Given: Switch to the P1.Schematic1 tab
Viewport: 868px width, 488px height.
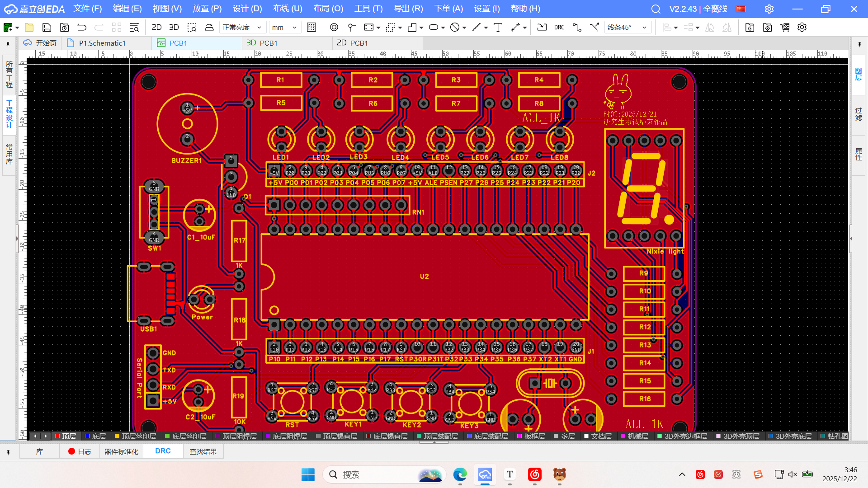Looking at the screenshot, I should [x=102, y=43].
